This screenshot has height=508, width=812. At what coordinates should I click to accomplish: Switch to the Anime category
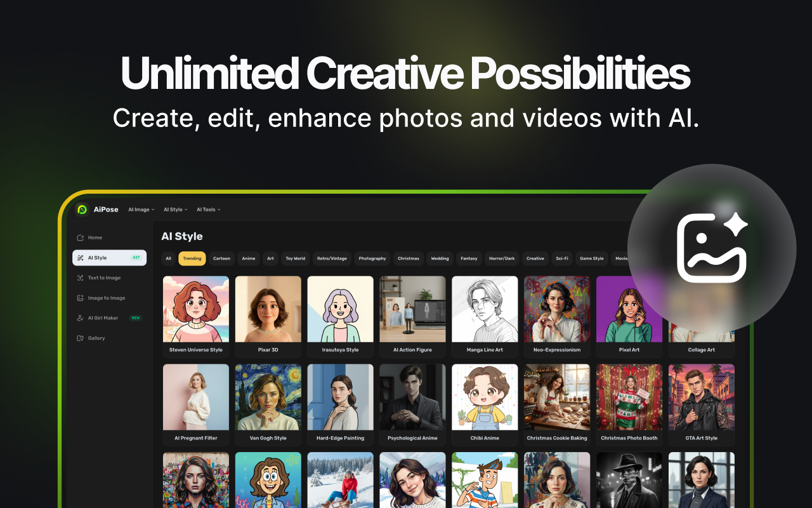(249, 258)
